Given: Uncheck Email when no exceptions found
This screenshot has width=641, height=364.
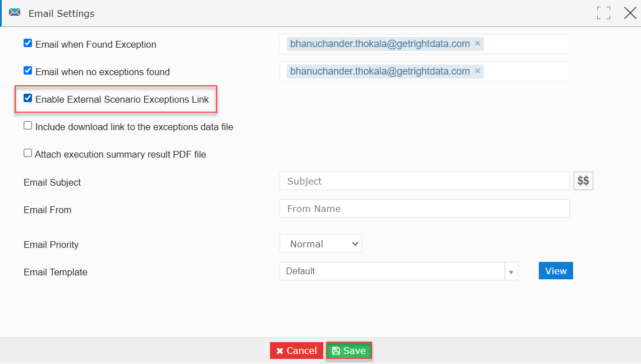Looking at the screenshot, I should coord(28,70).
